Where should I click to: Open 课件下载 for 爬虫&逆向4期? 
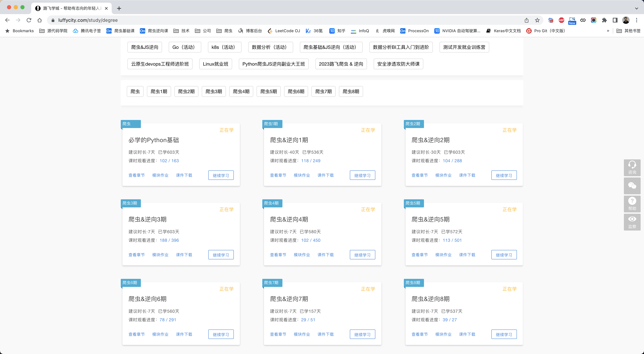pyautogui.click(x=326, y=255)
